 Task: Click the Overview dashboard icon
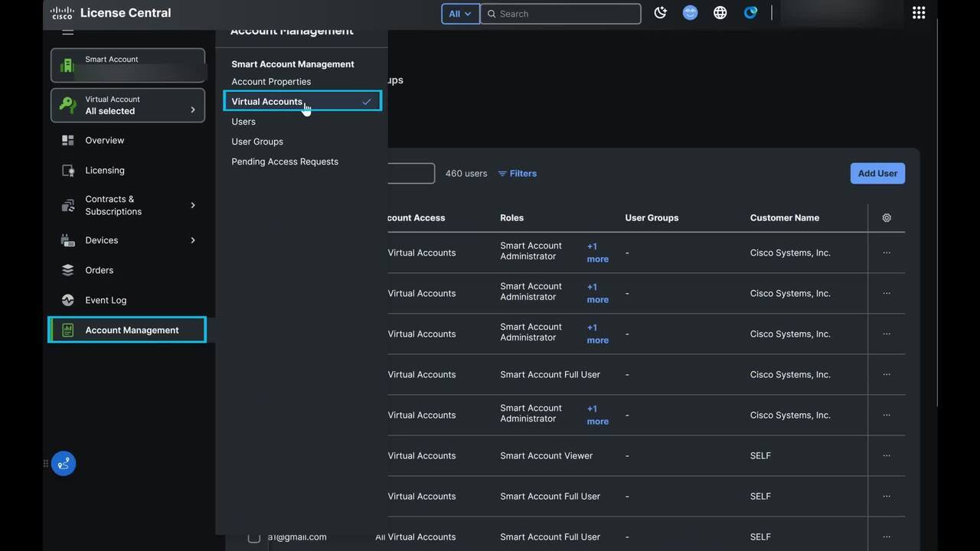point(67,141)
